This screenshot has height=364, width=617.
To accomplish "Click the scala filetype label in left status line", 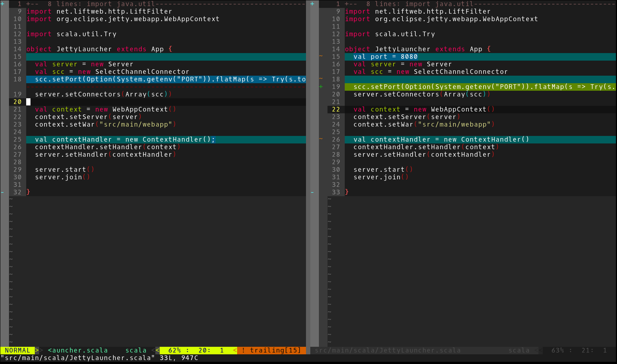I will tap(136, 350).
